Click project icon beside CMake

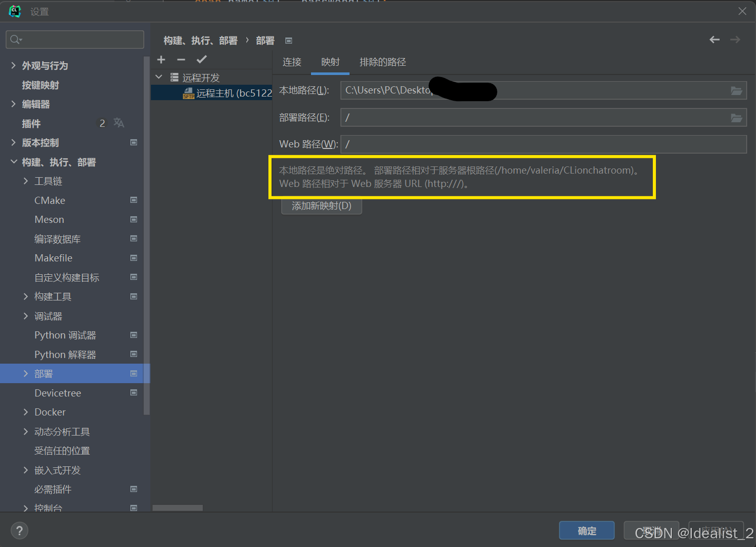[134, 200]
